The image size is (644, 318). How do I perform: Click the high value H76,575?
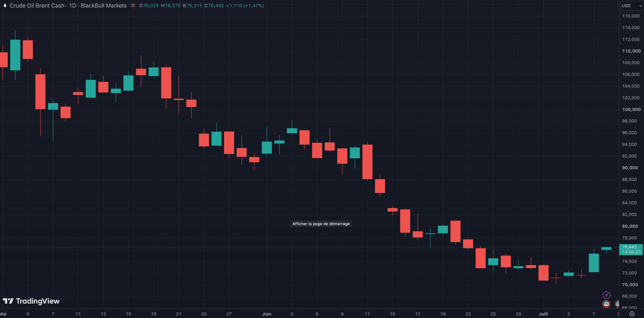tap(171, 6)
